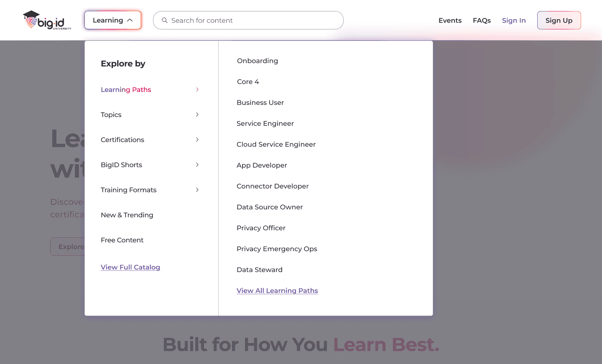Open the Business User learning path
Viewport: 602px width, 364px height.
(260, 102)
